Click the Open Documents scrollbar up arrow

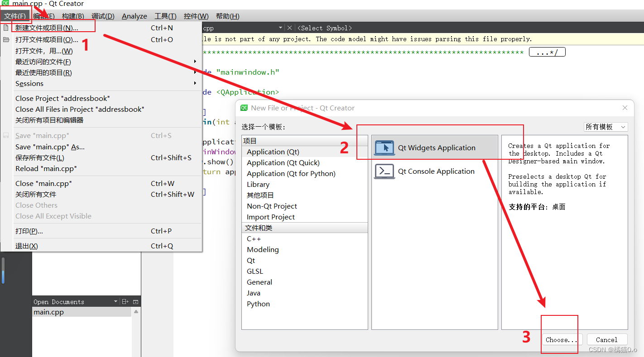[x=136, y=312]
